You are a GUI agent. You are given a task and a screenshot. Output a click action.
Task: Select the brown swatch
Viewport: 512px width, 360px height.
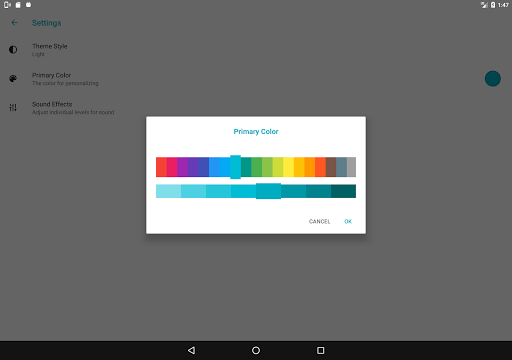331,167
